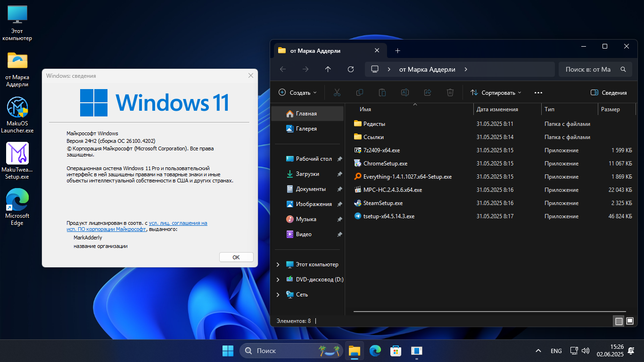Click the Paste icon in Explorer toolbar
The image size is (644, 362).
pos(382,93)
